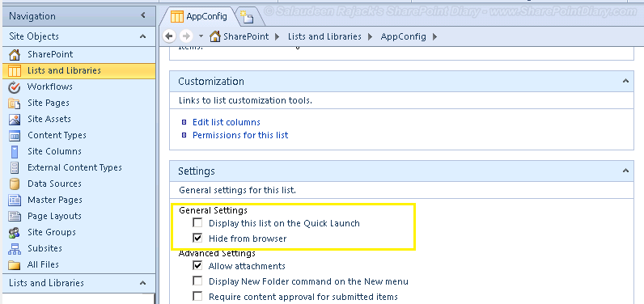Collapse the Settings panel
The height and width of the screenshot is (304, 644).
point(625,171)
